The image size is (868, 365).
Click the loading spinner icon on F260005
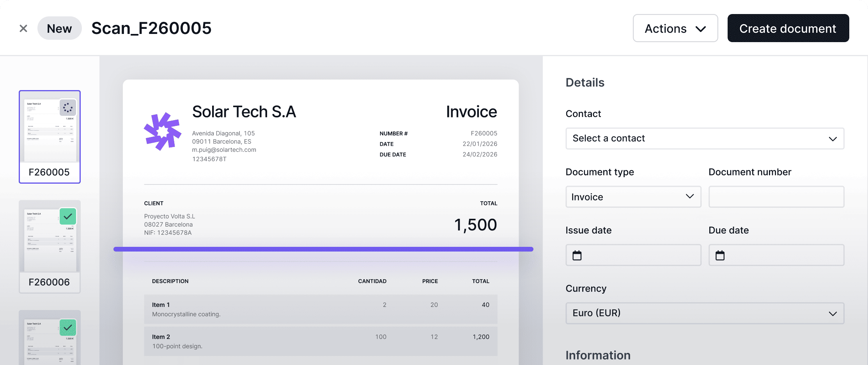coord(68,108)
